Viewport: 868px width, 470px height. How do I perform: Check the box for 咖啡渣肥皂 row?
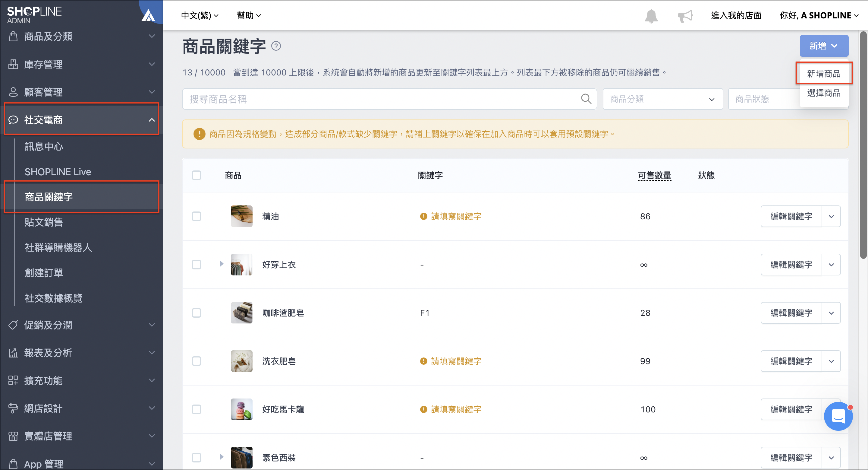(x=197, y=313)
